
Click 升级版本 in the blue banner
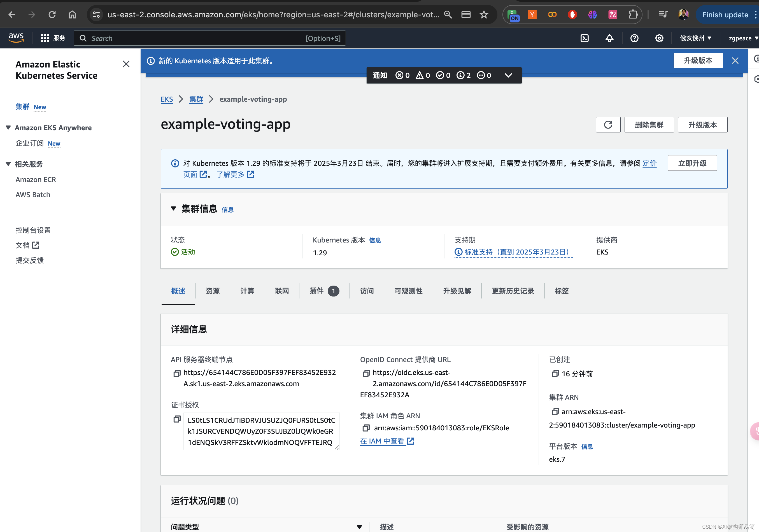tap(698, 60)
